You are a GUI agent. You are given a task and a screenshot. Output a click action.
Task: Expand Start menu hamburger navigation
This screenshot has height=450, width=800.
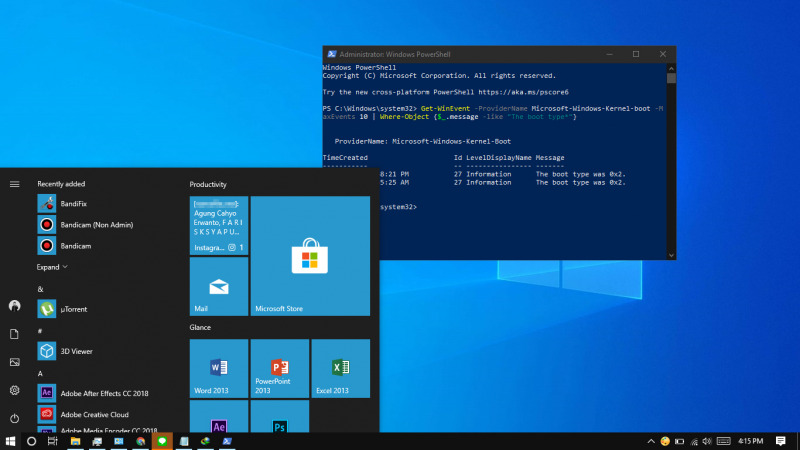(14, 184)
